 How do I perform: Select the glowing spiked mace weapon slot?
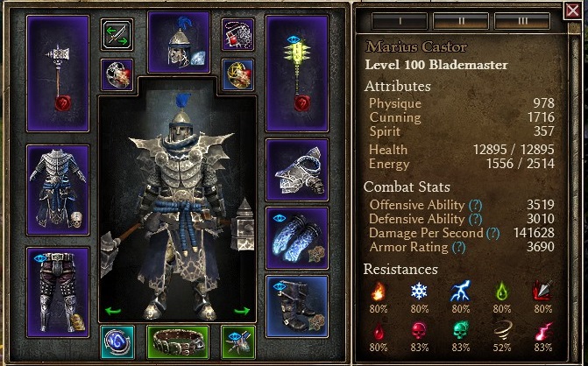point(297,74)
